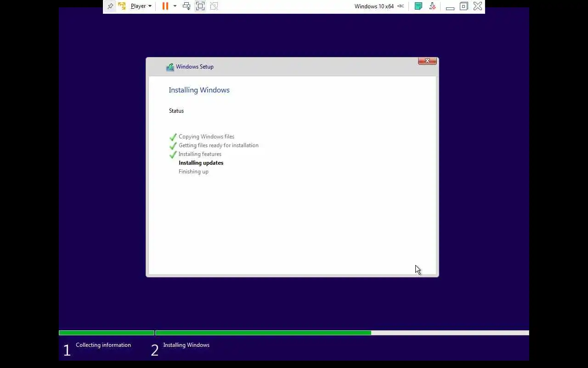This screenshot has height=368, width=588.
Task: Click the Copying Windows files step
Action: click(x=206, y=137)
